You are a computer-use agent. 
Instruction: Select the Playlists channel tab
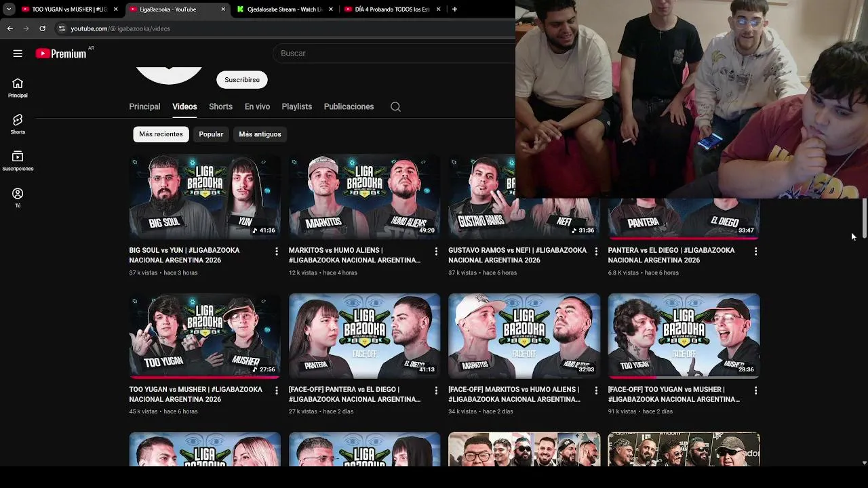coord(296,106)
